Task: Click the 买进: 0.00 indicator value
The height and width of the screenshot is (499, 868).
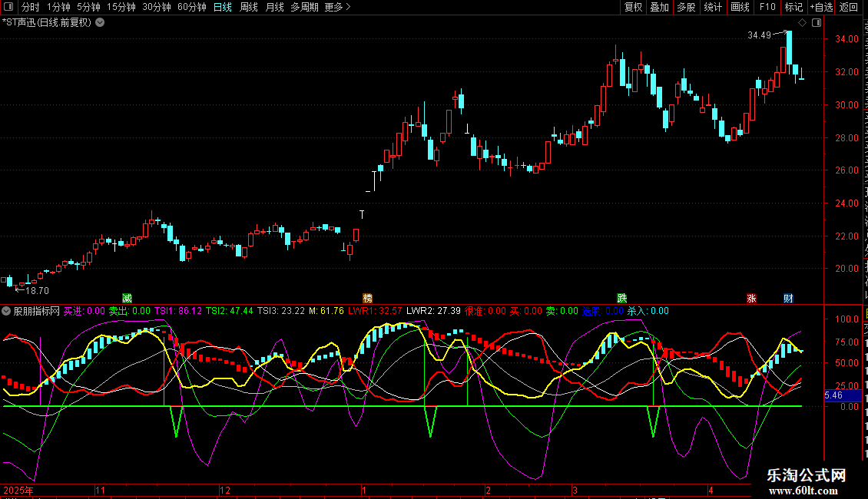Action: [x=84, y=311]
